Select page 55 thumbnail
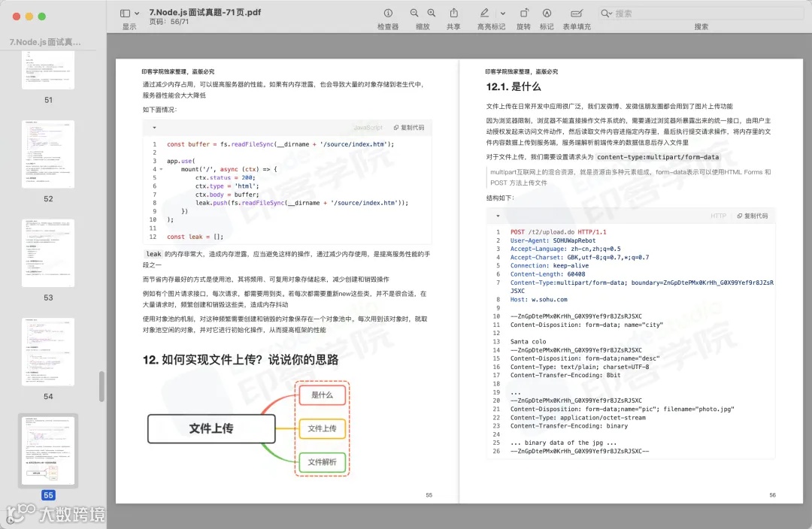Viewport: 812px width, 529px height. [48, 450]
